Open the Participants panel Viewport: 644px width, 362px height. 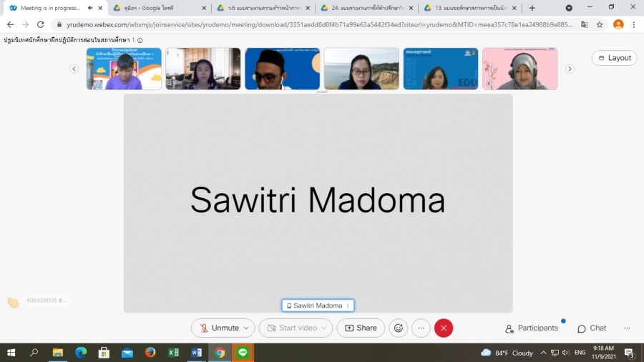click(x=531, y=328)
